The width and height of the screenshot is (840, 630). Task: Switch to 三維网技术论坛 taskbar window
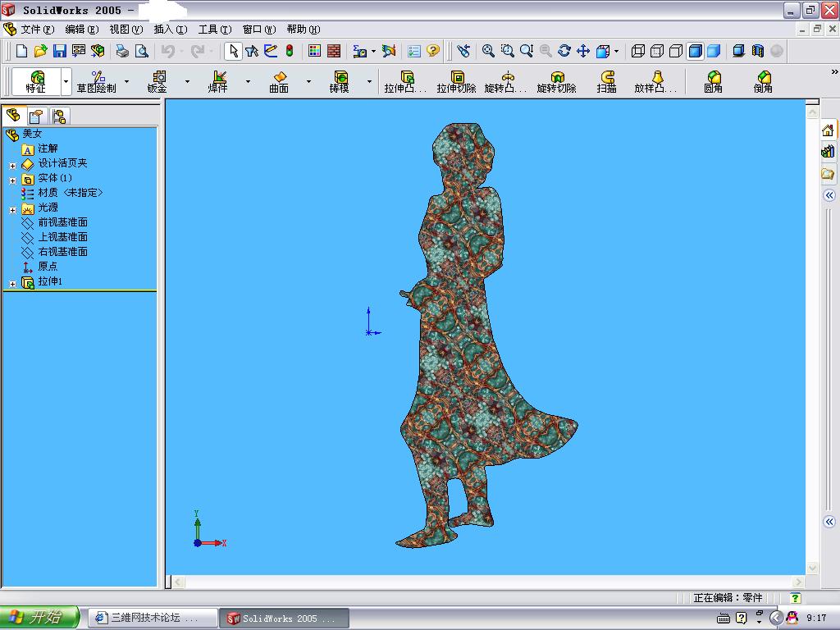153,618
